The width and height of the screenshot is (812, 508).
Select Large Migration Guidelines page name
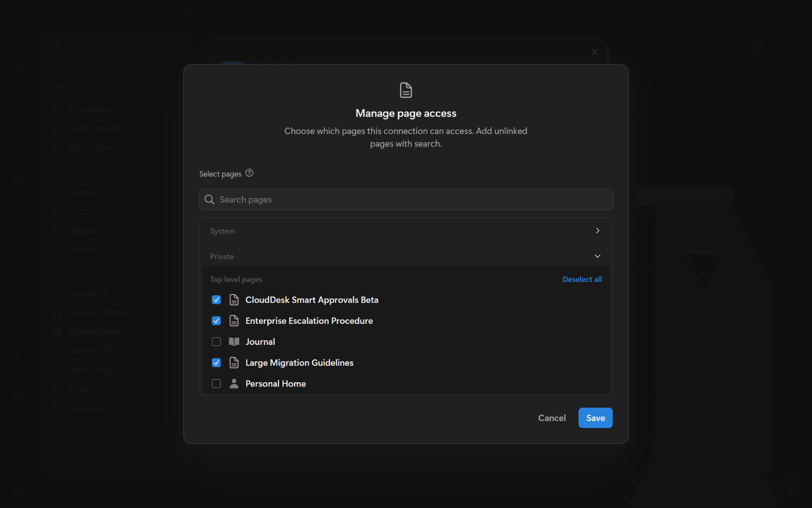299,363
